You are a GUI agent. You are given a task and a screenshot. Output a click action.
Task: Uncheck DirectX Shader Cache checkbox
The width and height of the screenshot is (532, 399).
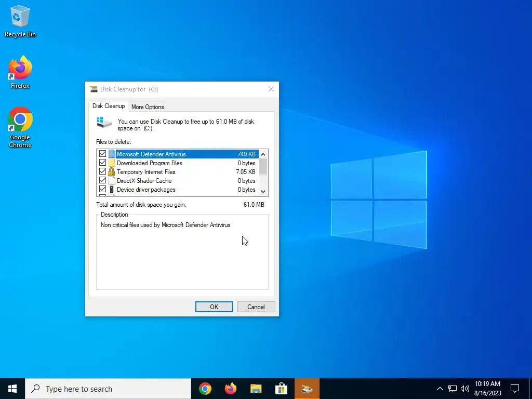point(102,180)
